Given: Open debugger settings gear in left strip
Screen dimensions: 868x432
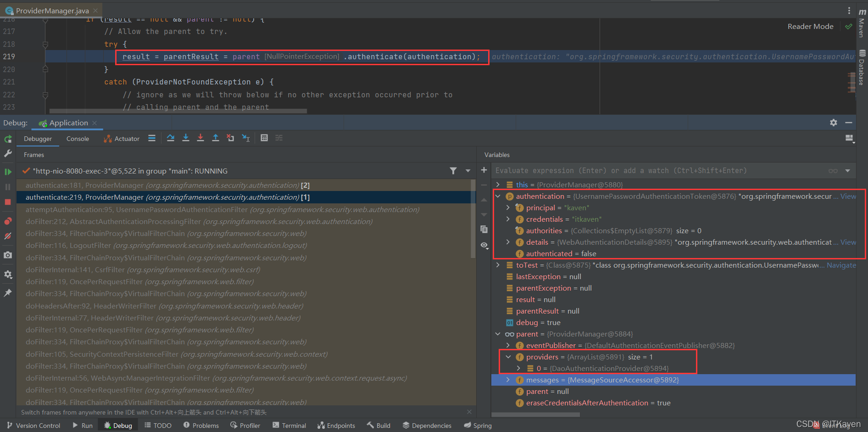Looking at the screenshot, I should pos(8,274).
